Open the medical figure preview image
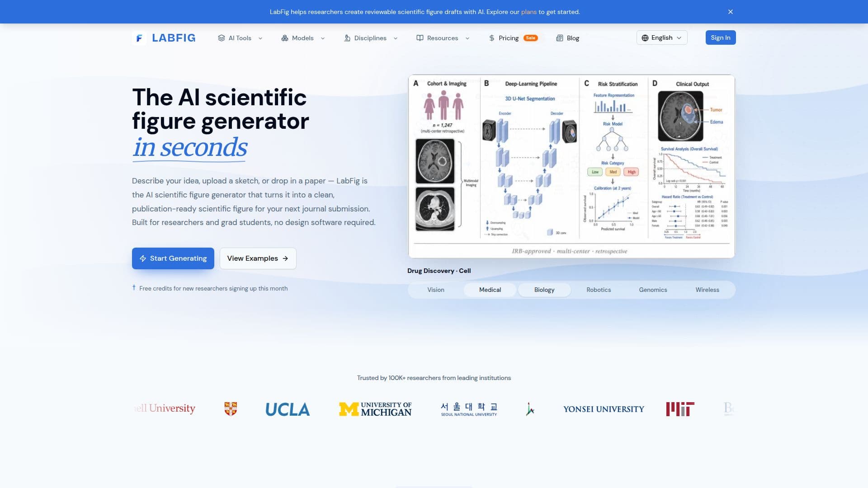This screenshot has height=488, width=868. tap(571, 166)
